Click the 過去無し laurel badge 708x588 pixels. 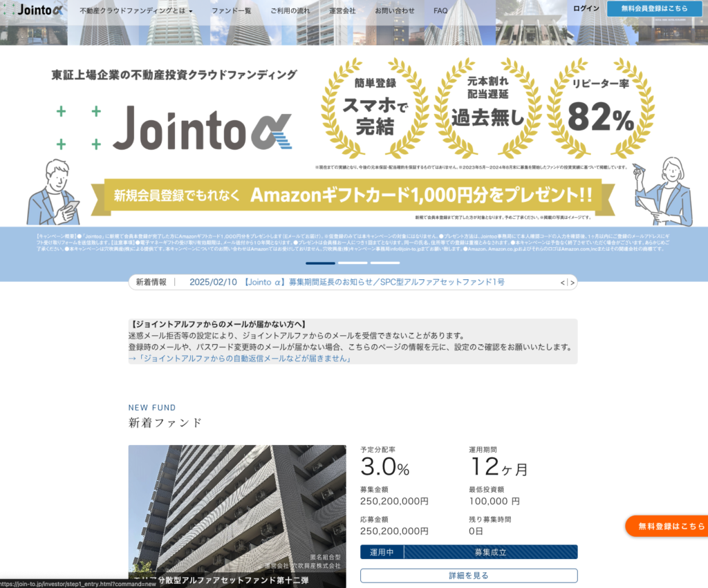click(x=487, y=108)
